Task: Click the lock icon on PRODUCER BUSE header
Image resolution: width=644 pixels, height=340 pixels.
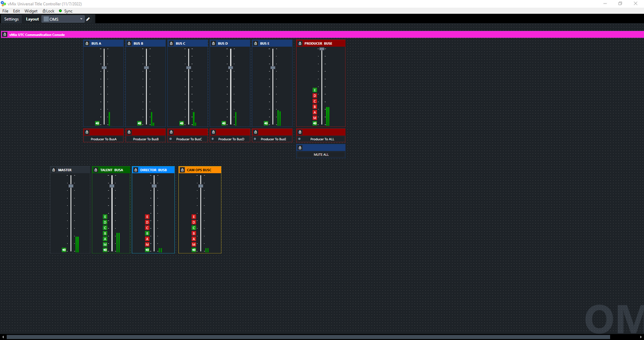Action: (x=300, y=43)
